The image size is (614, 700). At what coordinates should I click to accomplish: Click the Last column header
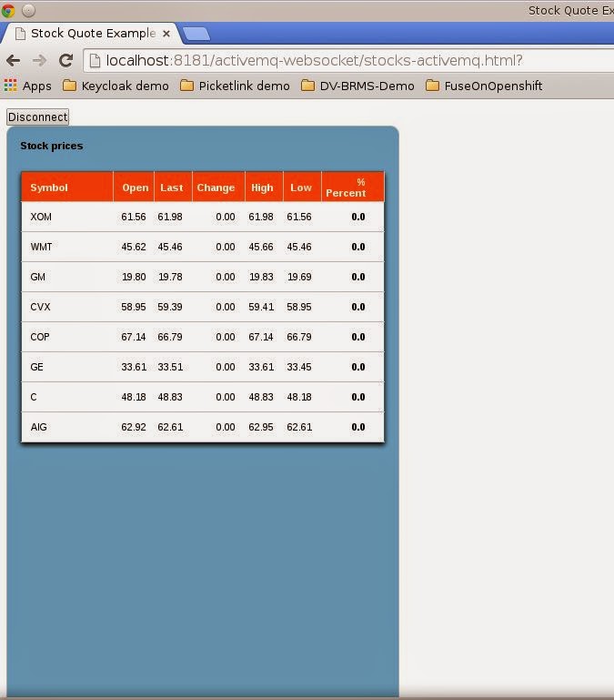coord(172,188)
